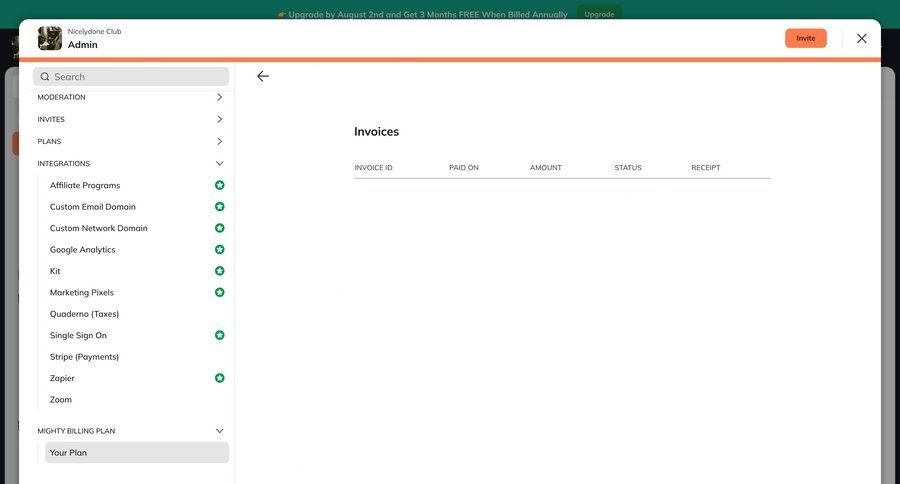Viewport: 900px width, 484px height.
Task: Click the PAID ON column header
Action: pos(464,168)
